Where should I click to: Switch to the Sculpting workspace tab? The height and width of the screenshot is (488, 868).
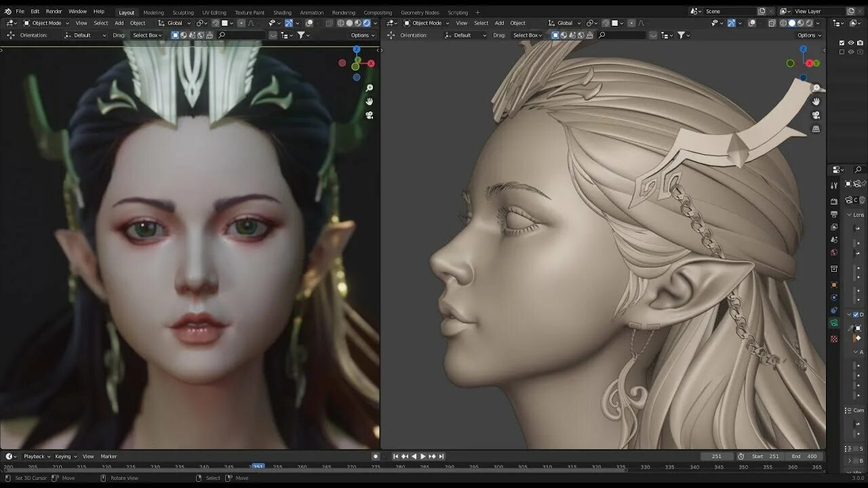[x=183, y=12]
